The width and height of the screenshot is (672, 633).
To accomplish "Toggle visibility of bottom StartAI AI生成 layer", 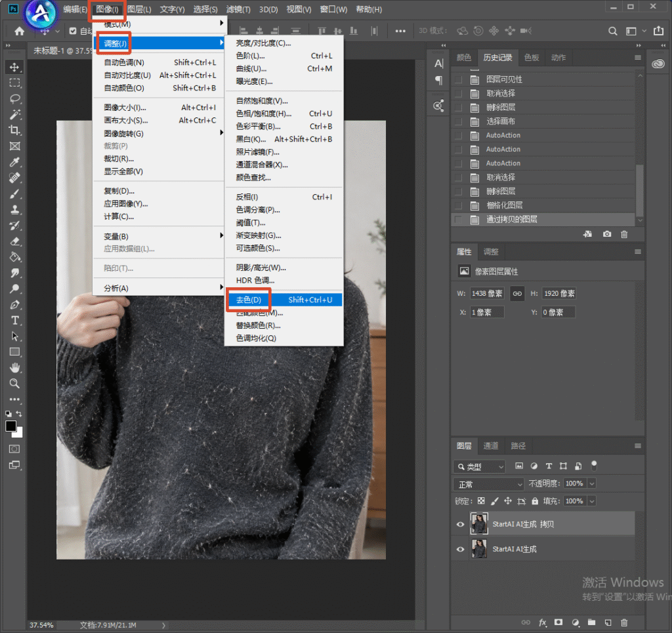I will [x=460, y=549].
